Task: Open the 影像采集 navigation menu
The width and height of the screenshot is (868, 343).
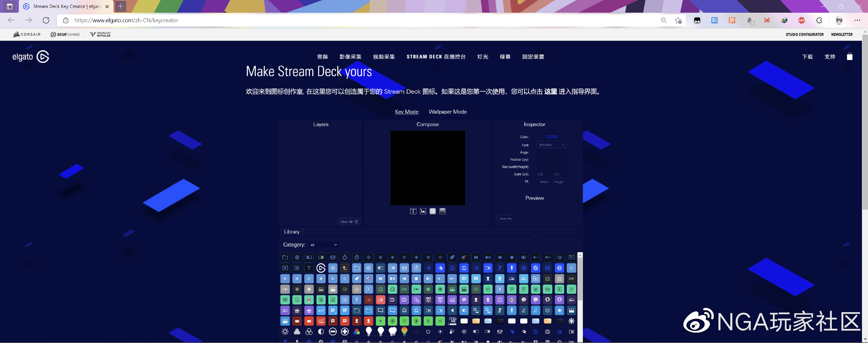Action: (x=350, y=57)
